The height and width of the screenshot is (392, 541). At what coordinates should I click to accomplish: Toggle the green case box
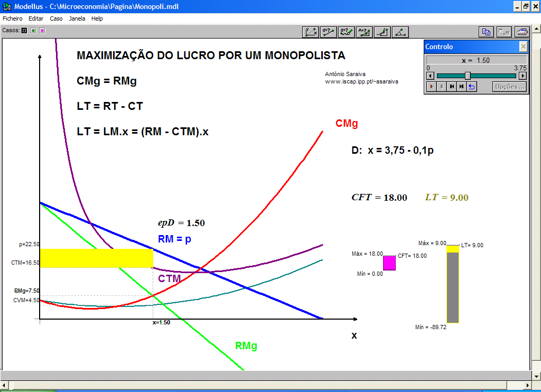[x=33, y=31]
